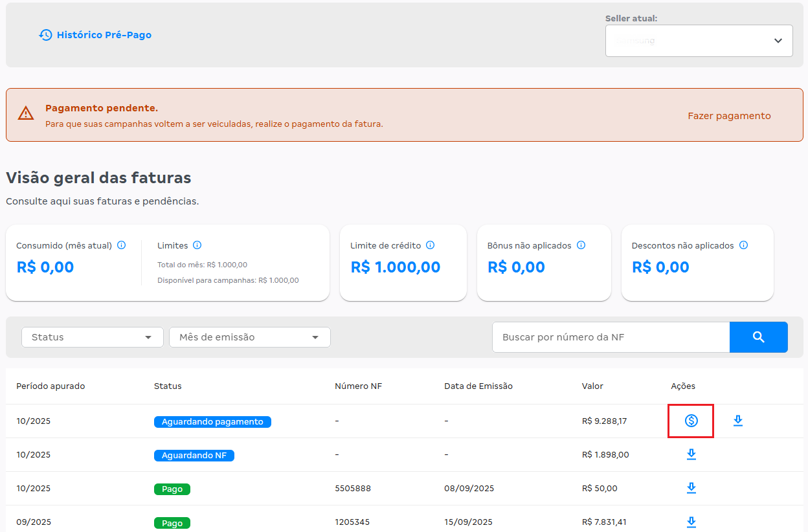Image resolution: width=808 pixels, height=532 pixels.
Task: Click the Aguardando pagamento status badge
Action: click(x=212, y=421)
